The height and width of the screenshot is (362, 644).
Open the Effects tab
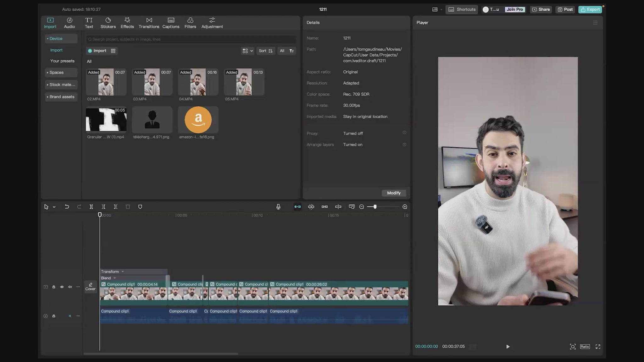127,23
